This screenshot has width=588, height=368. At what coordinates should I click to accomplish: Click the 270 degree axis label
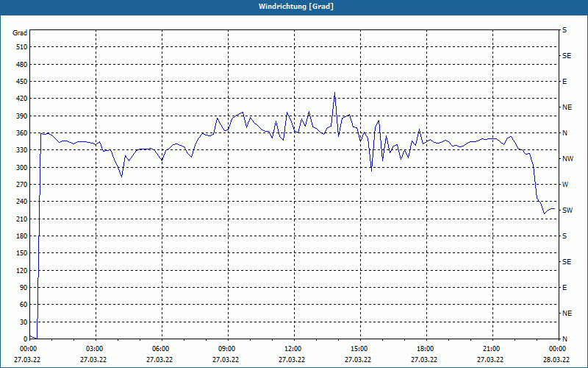point(22,185)
